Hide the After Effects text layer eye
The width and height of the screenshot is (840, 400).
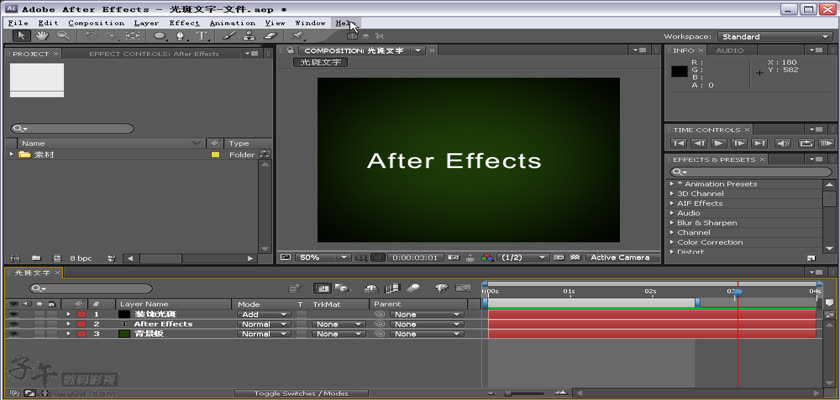13,324
